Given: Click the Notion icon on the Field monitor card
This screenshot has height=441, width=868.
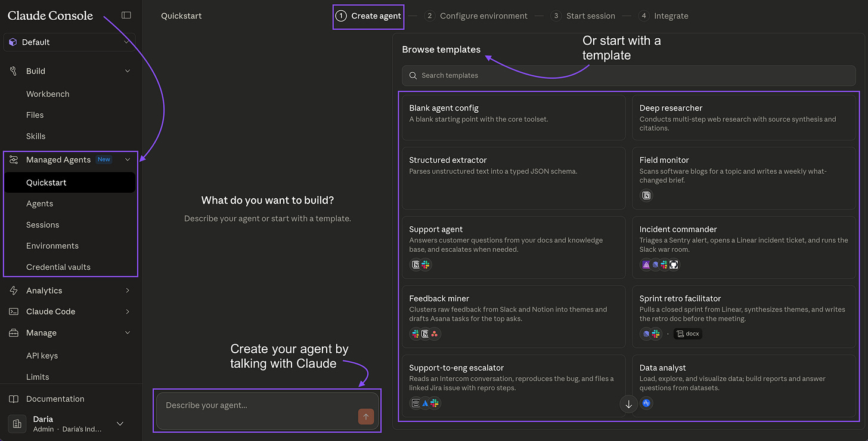Looking at the screenshot, I should click(646, 195).
